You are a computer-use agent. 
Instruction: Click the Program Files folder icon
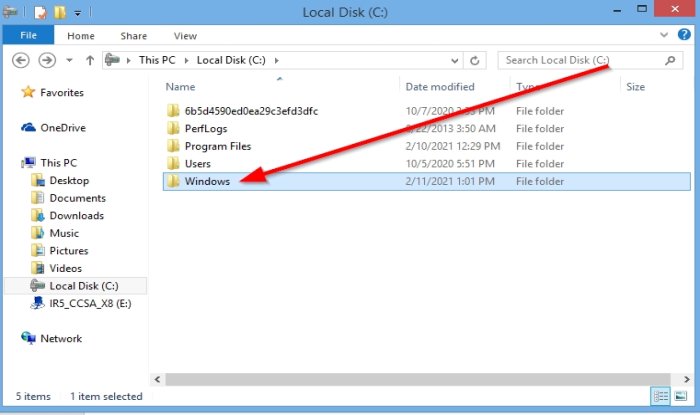tap(173, 146)
